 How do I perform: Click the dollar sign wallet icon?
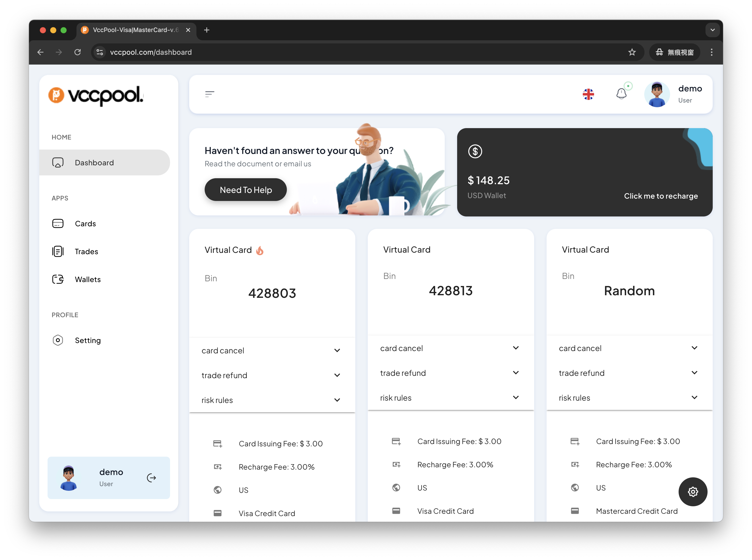475,151
